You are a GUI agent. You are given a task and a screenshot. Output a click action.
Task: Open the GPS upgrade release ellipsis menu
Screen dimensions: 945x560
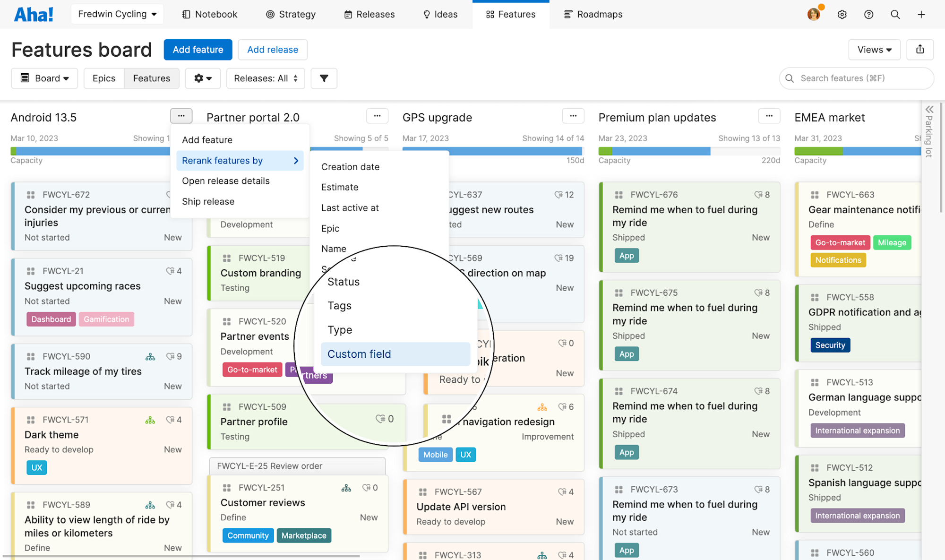(x=573, y=116)
